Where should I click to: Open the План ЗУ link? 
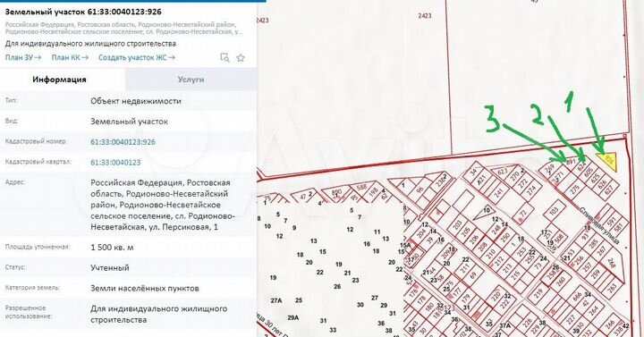[23, 57]
